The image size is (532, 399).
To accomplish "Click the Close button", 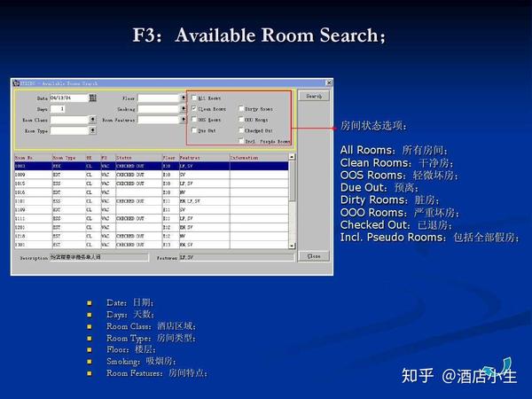I will pyautogui.click(x=314, y=256).
